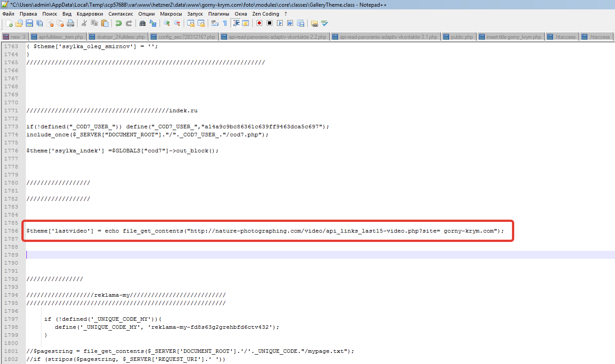Start macro recording with the red circle
The image size is (615, 364).
coord(259,23)
